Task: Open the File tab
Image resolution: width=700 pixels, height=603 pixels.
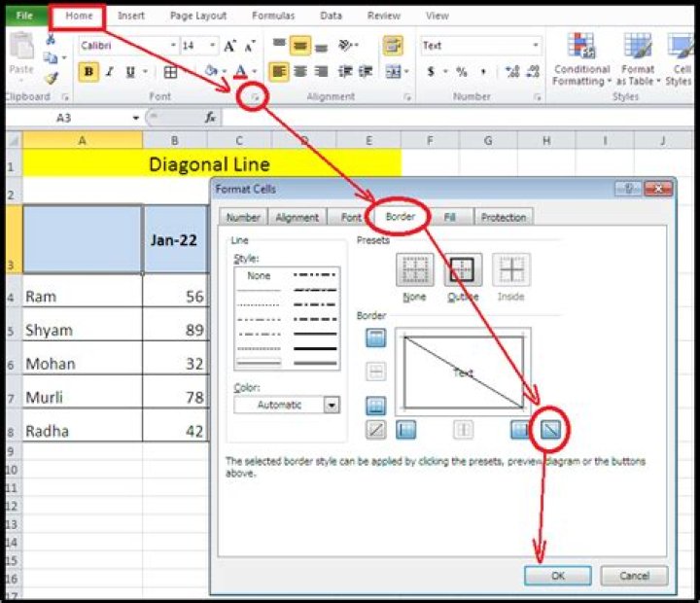Action: (25, 16)
